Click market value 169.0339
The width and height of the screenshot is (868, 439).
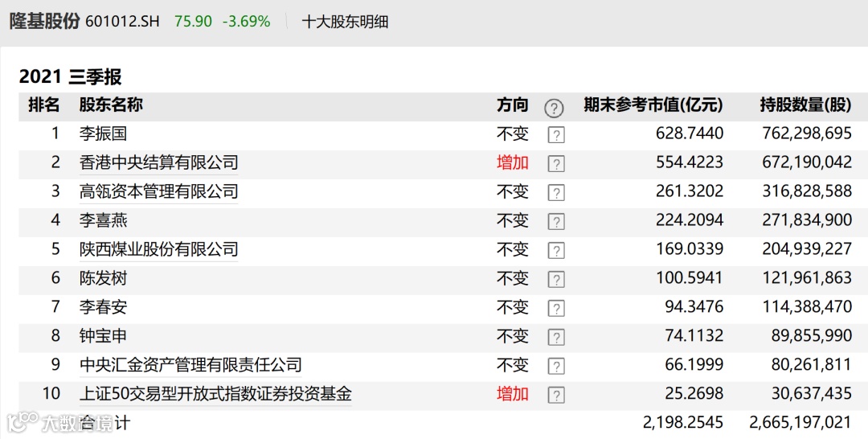(x=690, y=249)
